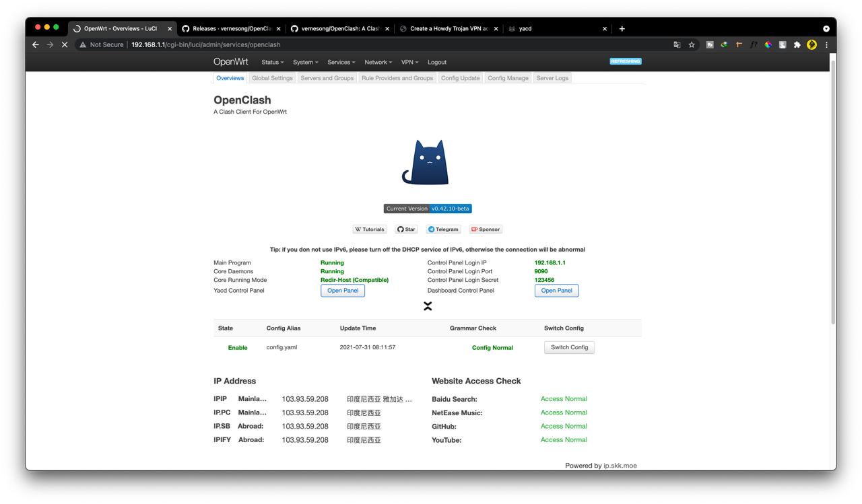This screenshot has width=862, height=504.
Task: Click the translate page icon in address bar
Action: (677, 45)
